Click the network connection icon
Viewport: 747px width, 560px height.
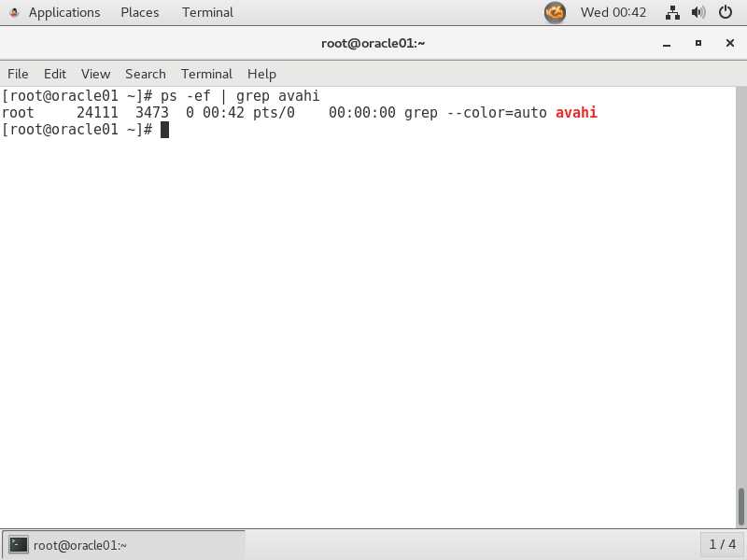point(672,12)
